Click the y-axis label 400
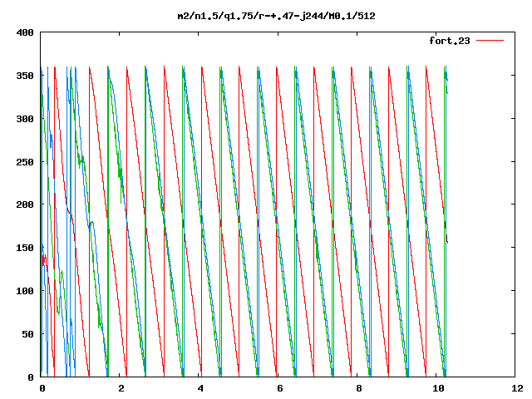The width and height of the screenshot is (532, 399). pos(25,32)
